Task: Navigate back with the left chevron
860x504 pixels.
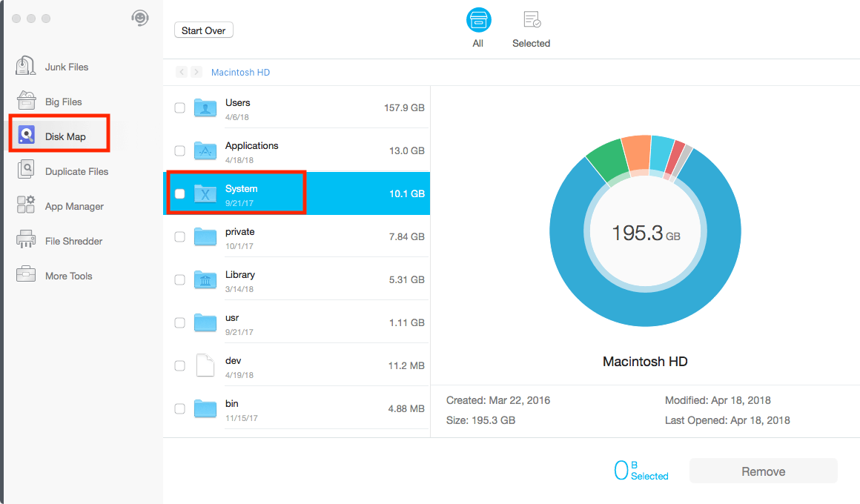Action: tap(182, 72)
